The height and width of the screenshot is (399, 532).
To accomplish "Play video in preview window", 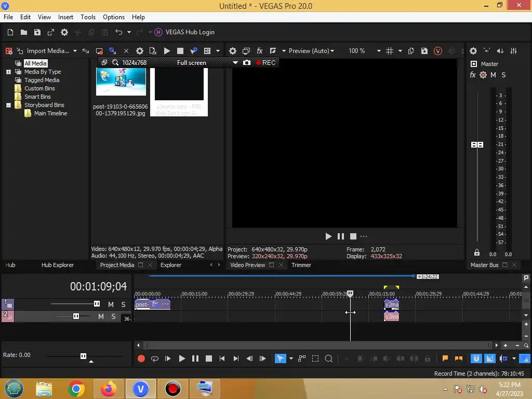I will tap(328, 236).
